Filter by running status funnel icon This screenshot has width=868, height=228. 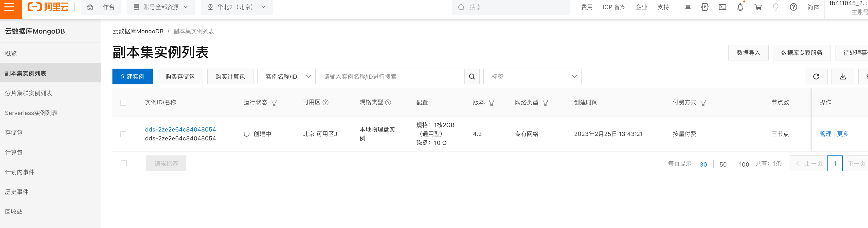click(x=274, y=103)
